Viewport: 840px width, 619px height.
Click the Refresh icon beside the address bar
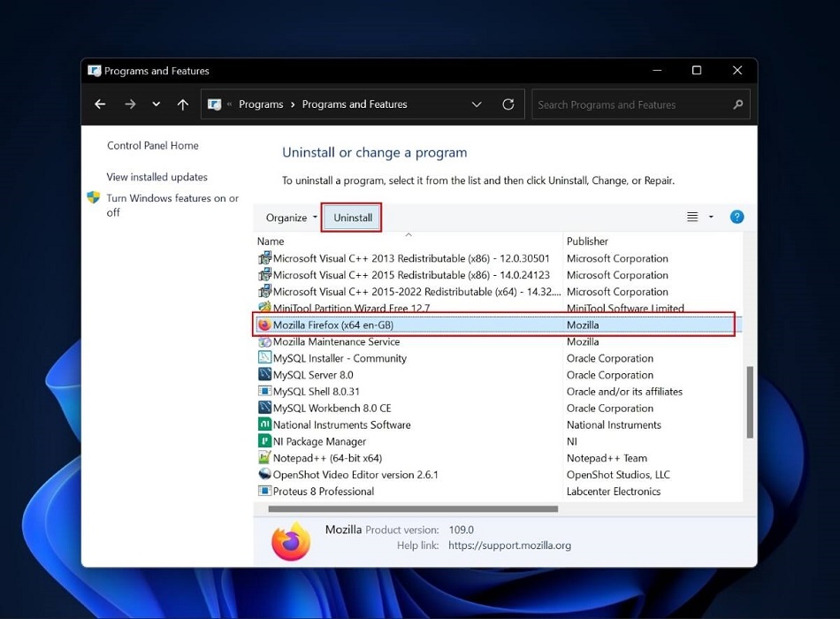[x=508, y=103]
